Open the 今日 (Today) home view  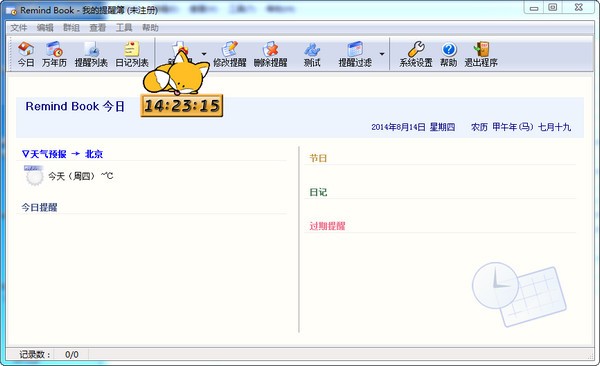[26, 54]
